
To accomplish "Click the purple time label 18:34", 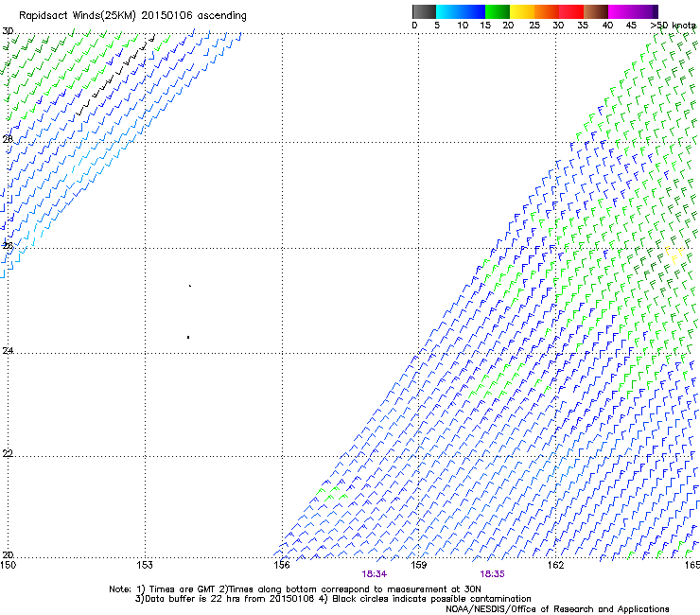I will tap(374, 574).
